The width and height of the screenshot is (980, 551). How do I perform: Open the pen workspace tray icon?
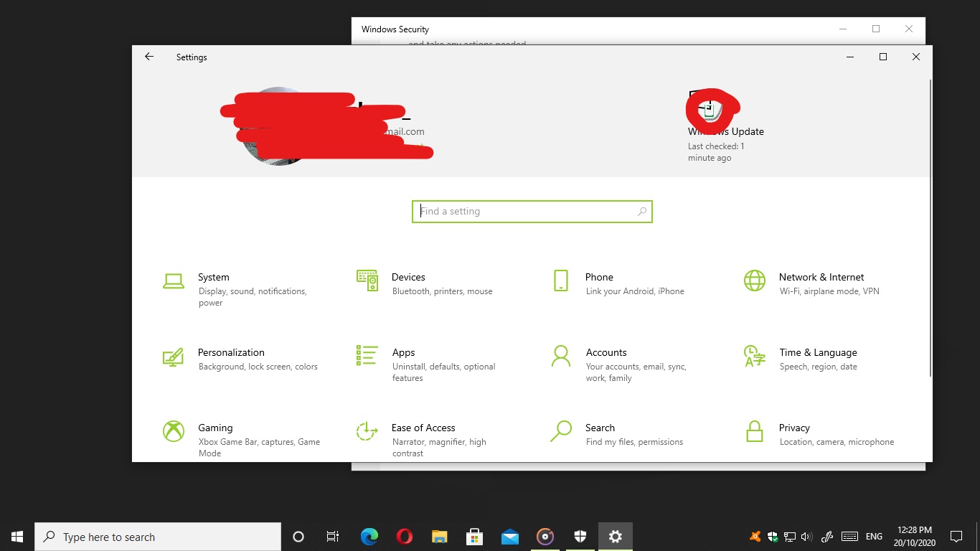(827, 537)
